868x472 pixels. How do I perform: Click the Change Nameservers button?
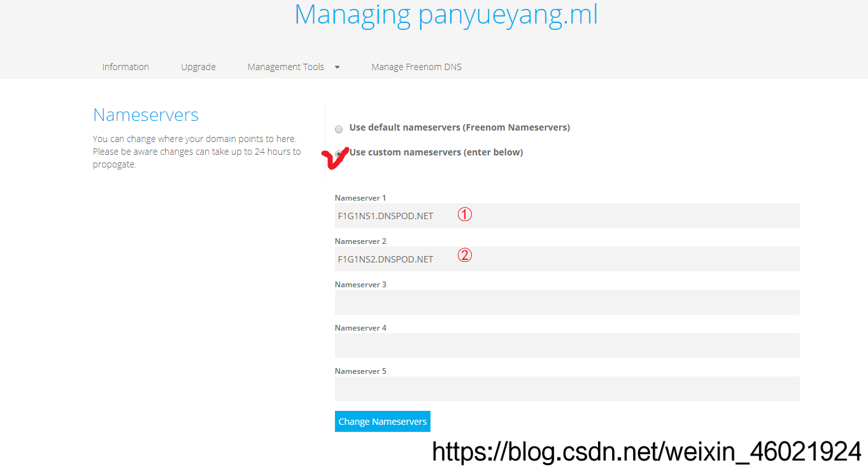[383, 422]
